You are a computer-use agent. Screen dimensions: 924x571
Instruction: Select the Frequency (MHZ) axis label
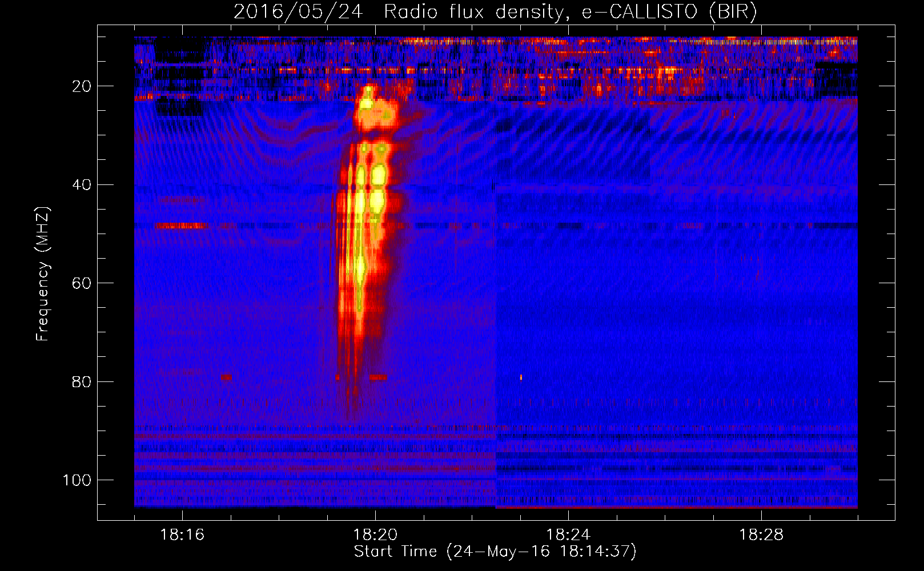[x=43, y=274]
